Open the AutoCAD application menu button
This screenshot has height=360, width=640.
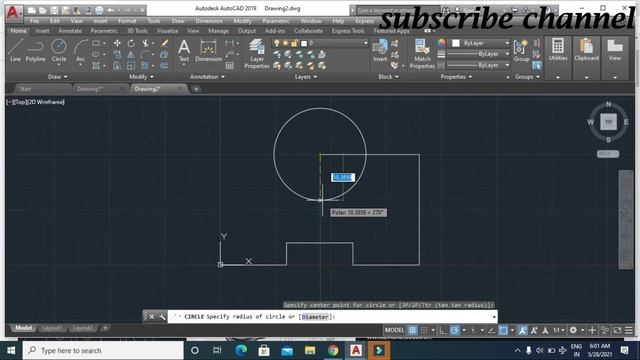click(13, 13)
